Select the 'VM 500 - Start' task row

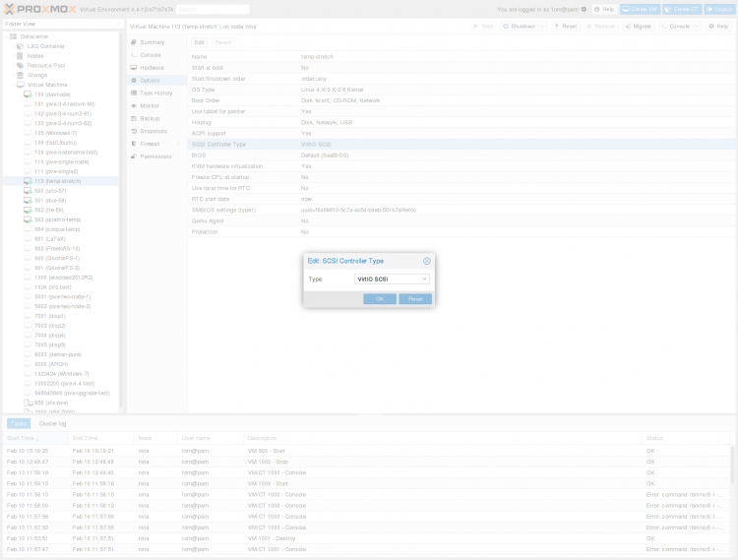click(367, 451)
